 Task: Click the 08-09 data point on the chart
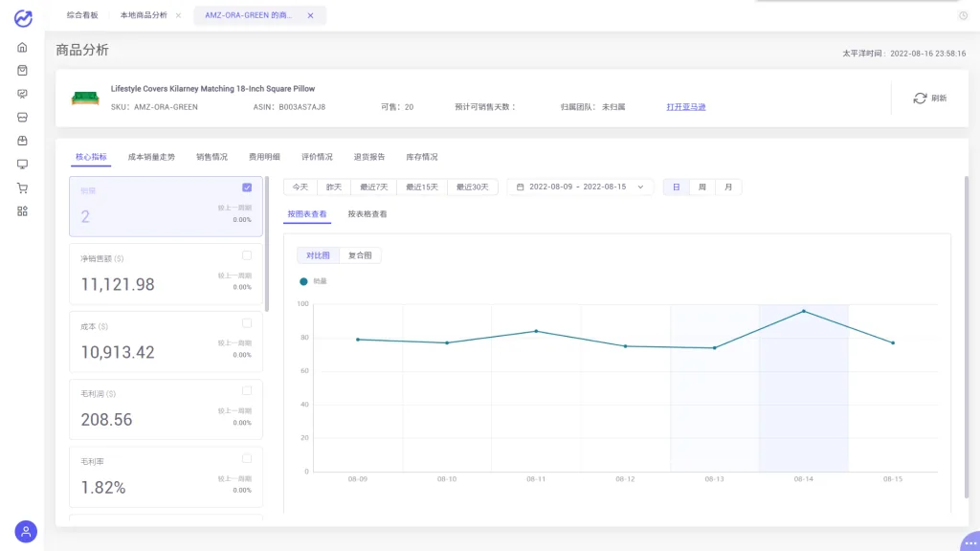(358, 340)
